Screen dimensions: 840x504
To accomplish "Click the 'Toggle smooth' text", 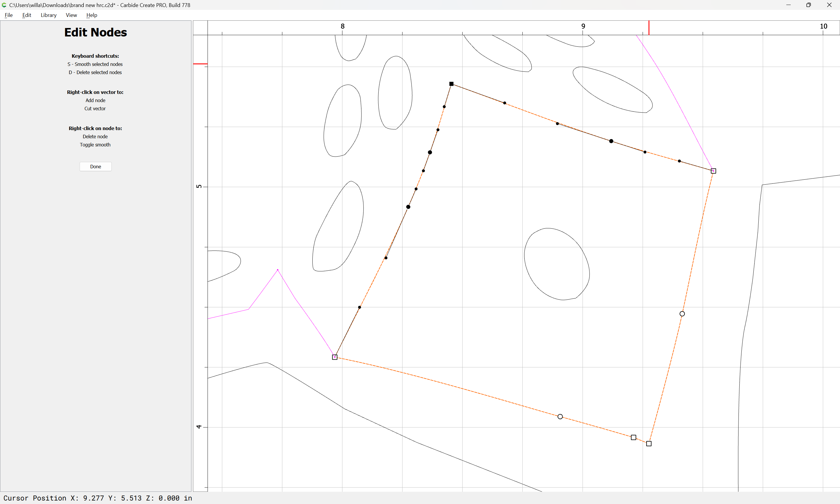I will (95, 145).
